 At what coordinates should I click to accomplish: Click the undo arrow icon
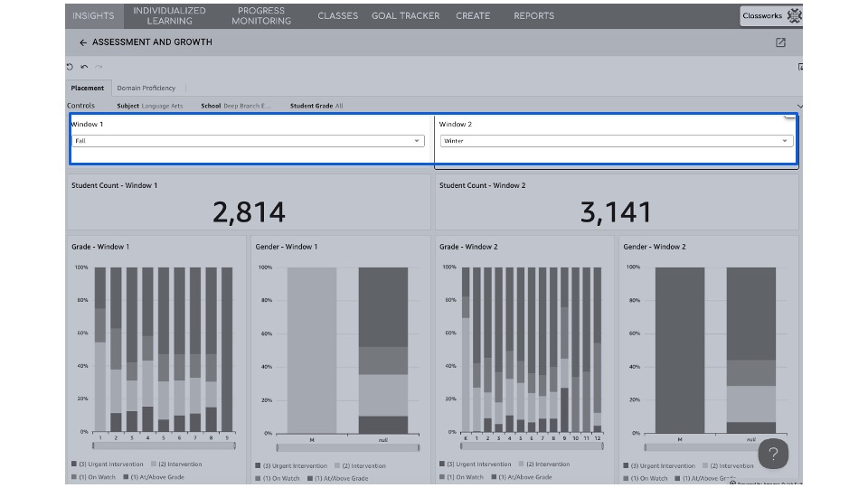(x=84, y=67)
